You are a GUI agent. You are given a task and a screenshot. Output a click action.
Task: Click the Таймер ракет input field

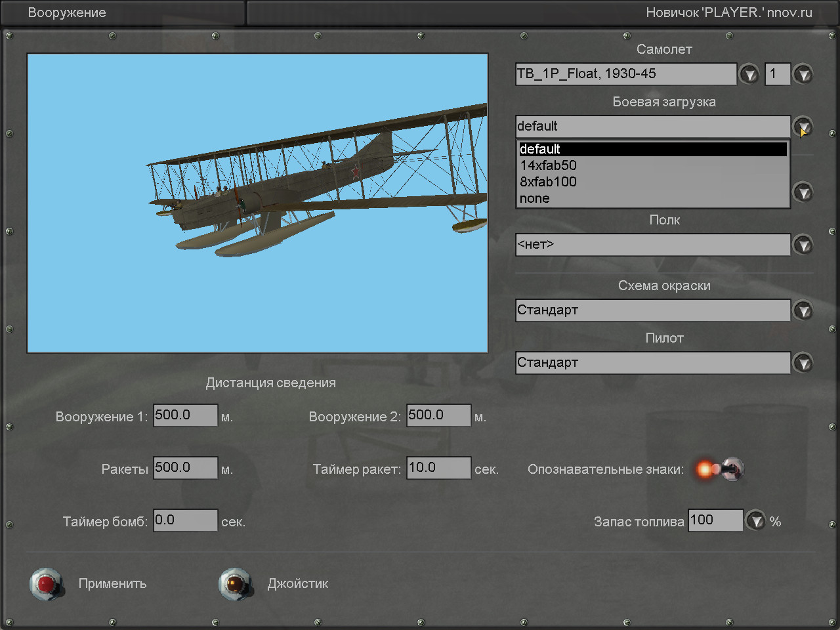[438, 468]
